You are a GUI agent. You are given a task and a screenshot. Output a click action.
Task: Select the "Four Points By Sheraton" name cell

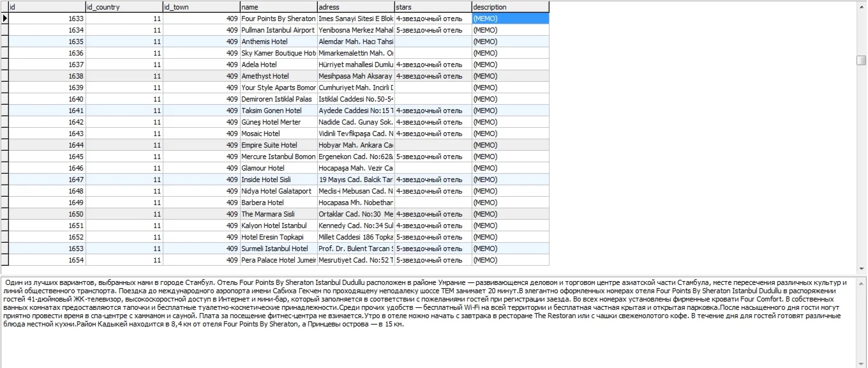click(278, 19)
